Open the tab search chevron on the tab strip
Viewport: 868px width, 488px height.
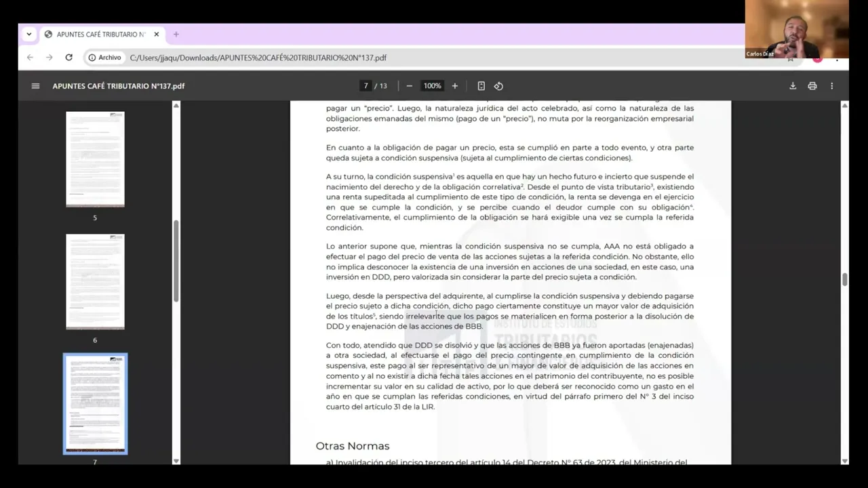tap(28, 34)
